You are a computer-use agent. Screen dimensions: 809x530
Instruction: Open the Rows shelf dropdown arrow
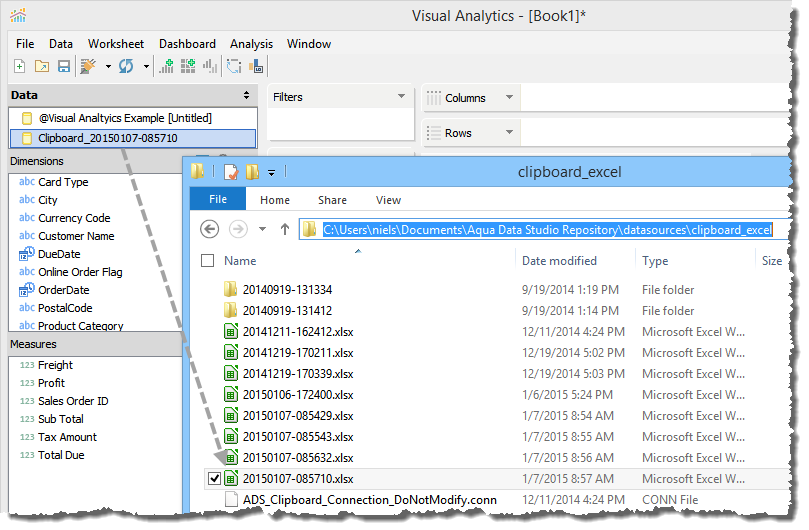509,132
